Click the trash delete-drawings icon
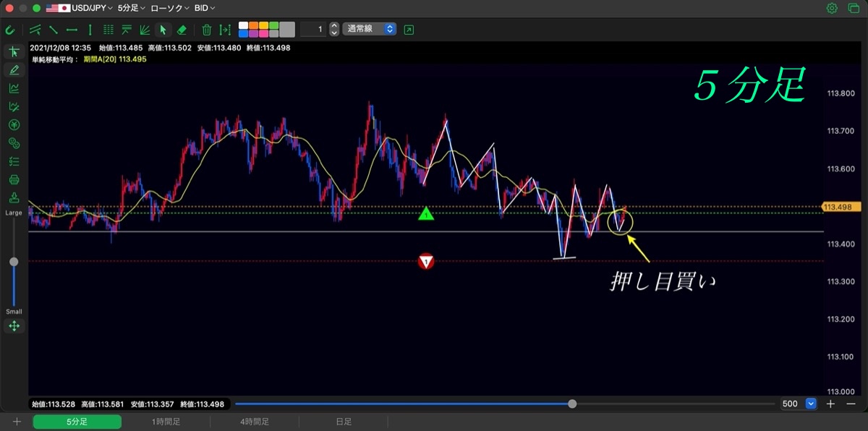The image size is (868, 431). click(207, 30)
